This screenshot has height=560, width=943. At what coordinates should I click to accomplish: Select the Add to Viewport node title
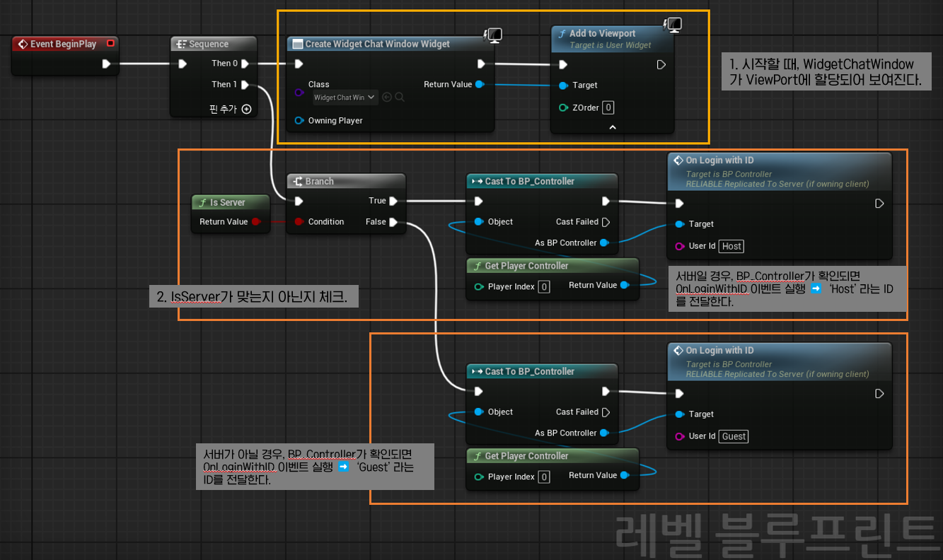(x=602, y=33)
